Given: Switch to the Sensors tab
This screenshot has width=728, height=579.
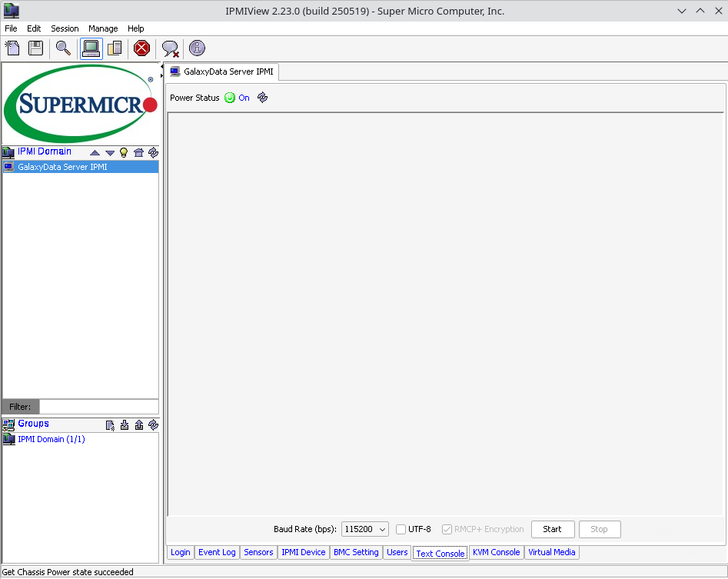Looking at the screenshot, I should [x=258, y=552].
